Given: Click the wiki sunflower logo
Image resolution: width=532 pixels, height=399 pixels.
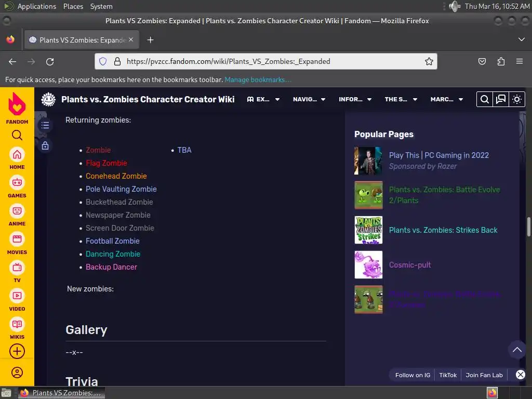Looking at the screenshot, I should tap(48, 99).
